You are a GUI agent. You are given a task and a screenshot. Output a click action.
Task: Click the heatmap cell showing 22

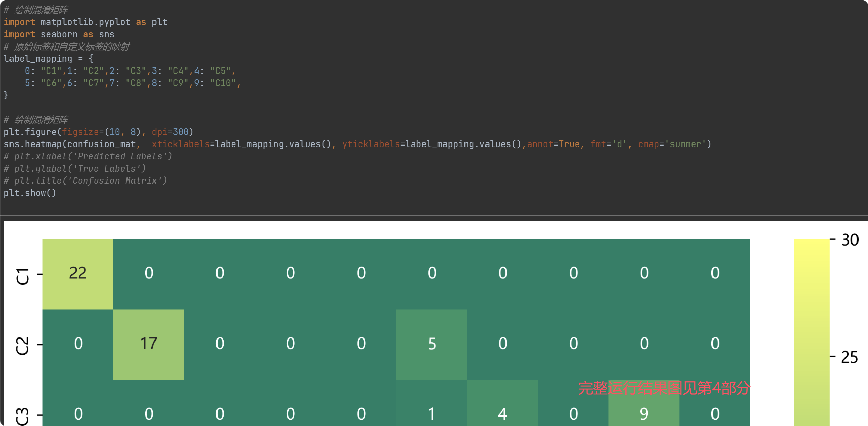[78, 273]
